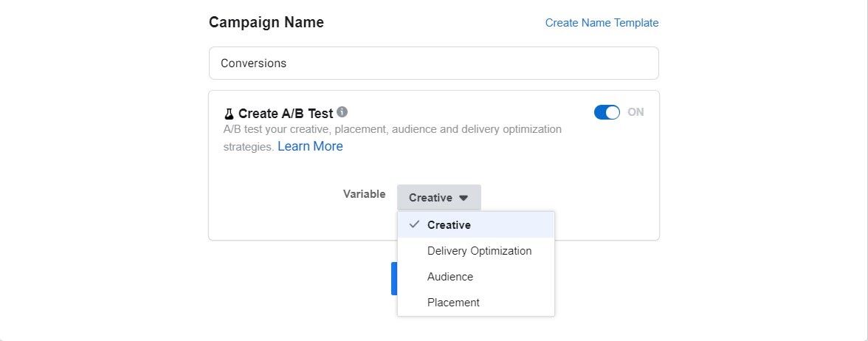Turn off the Create A/B Test toggle
Viewport: 868px width, 341px height.
pos(607,112)
